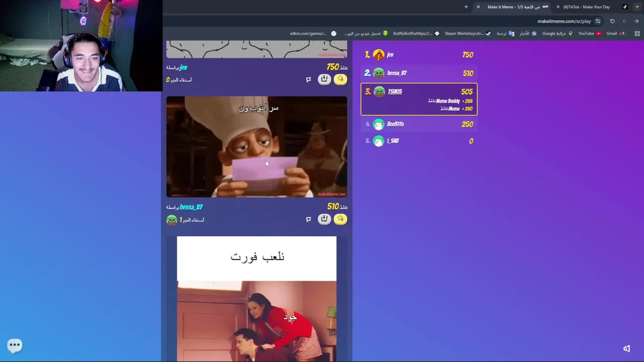
Task: Open the chat bubble icon at bottom left
Action: 15,345
